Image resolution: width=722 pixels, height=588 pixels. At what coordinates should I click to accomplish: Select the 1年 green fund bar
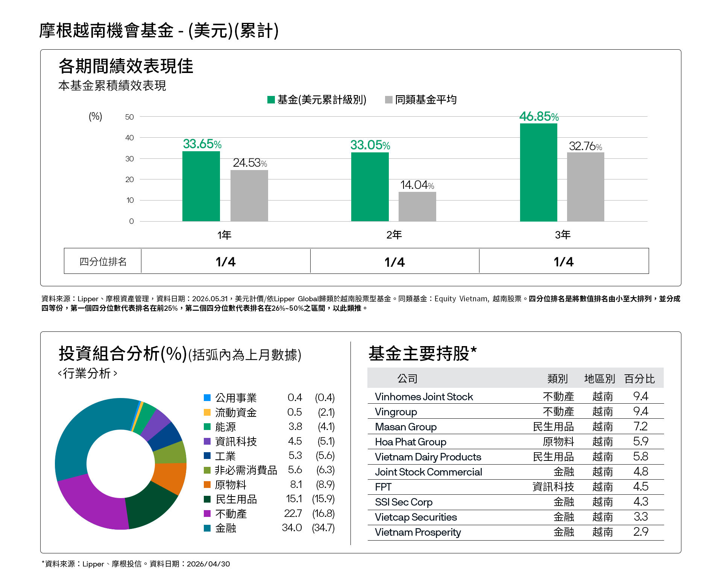point(201,186)
